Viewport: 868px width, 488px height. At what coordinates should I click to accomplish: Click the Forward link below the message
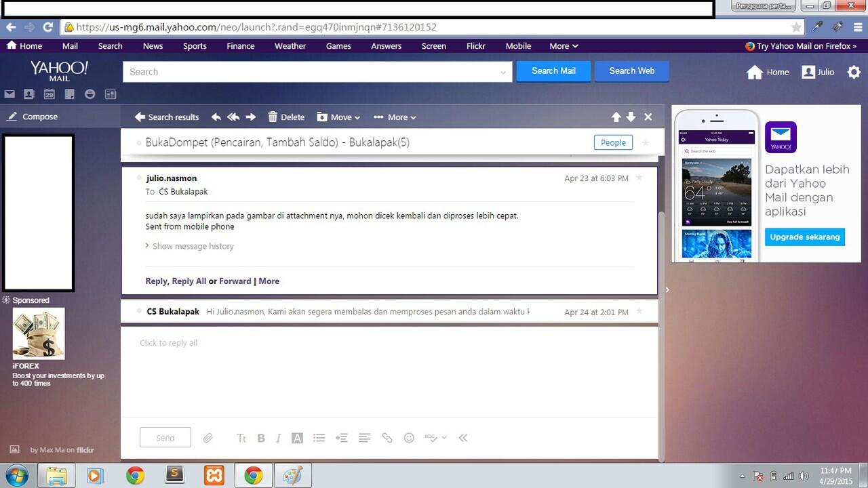click(x=235, y=281)
